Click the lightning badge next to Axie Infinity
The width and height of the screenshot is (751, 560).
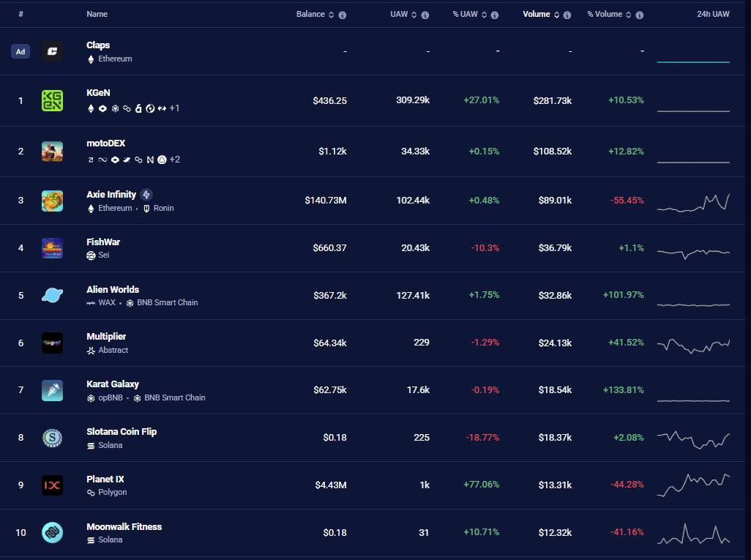[146, 194]
